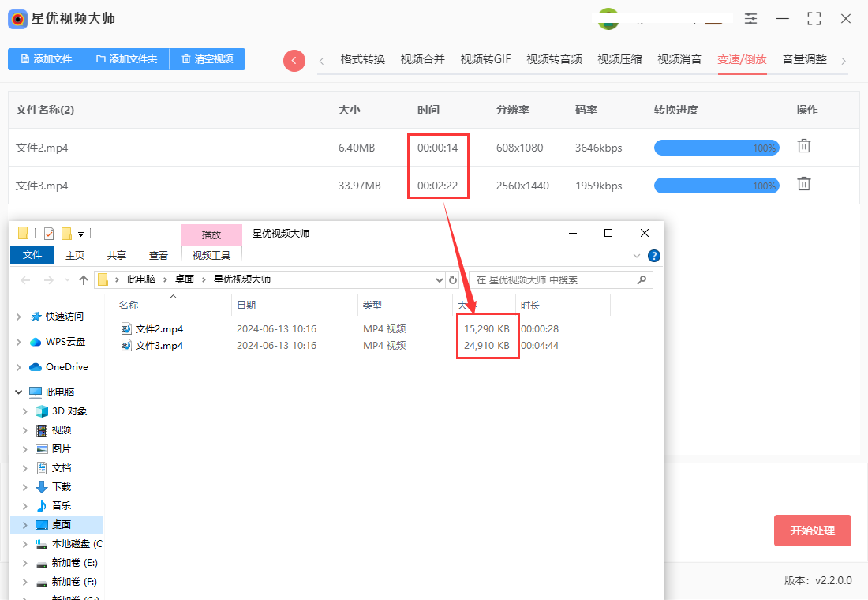This screenshot has width=868, height=600.
Task: Start conversion with 开始处理
Action: point(812,531)
